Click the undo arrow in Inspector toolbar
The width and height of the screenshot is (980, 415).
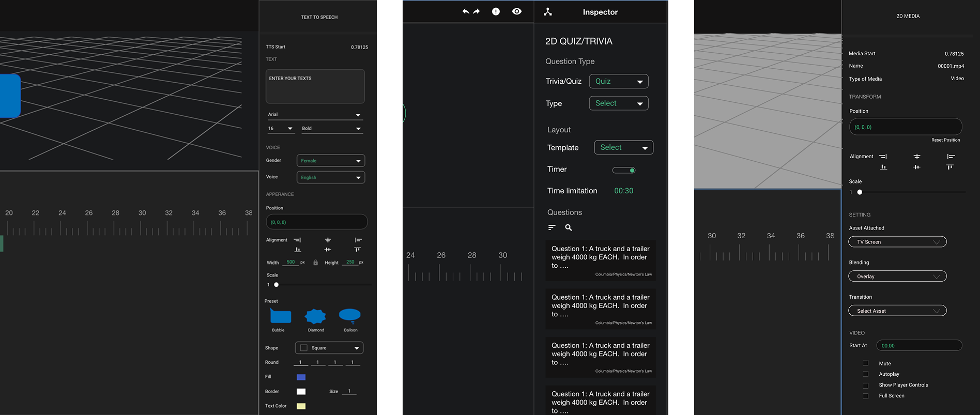click(465, 11)
